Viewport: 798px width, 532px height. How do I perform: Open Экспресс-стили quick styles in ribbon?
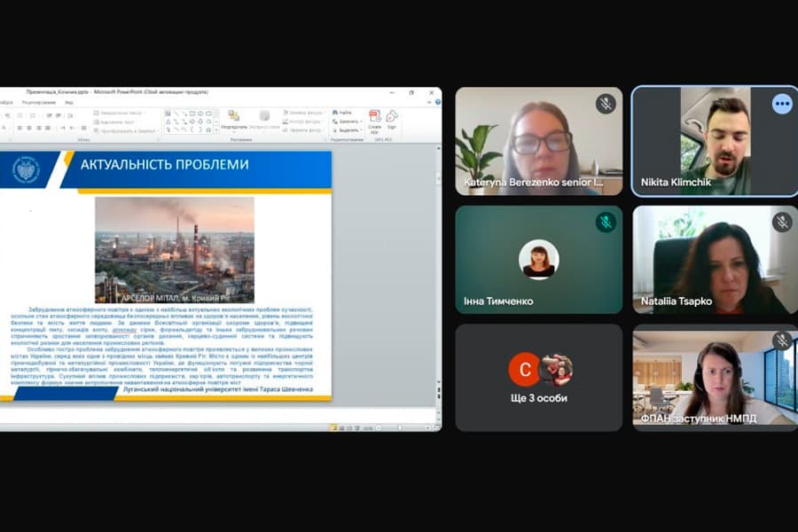pos(264,119)
